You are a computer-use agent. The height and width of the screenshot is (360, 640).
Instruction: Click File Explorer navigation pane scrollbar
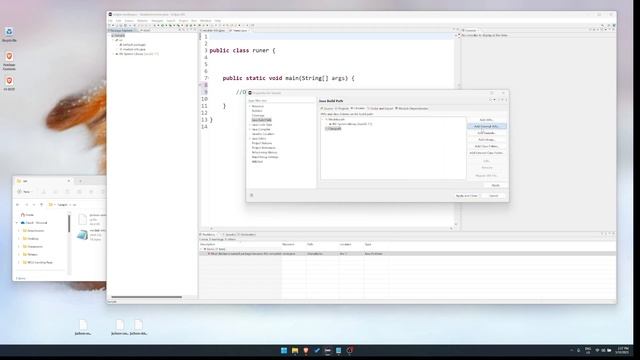pos(69,223)
